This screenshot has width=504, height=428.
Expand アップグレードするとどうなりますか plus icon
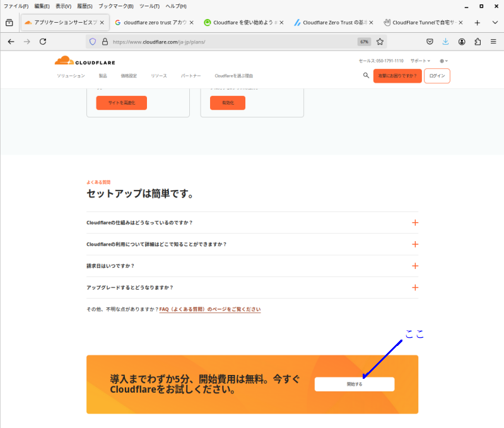[415, 287]
